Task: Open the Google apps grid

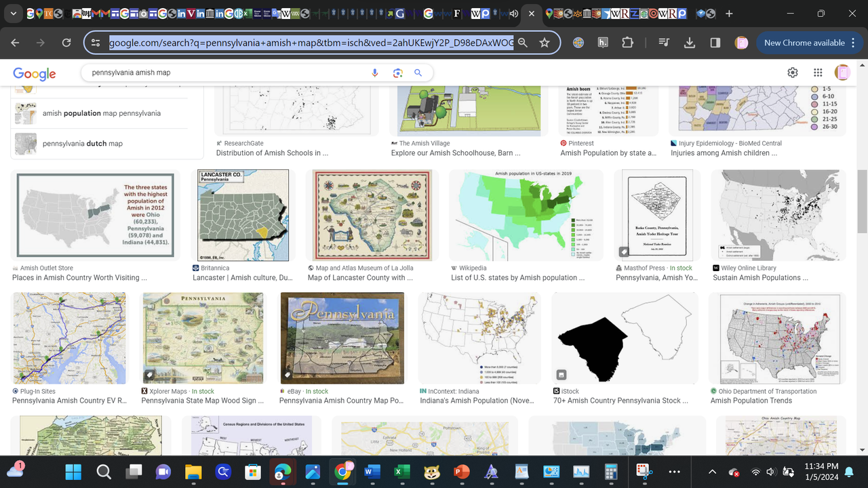Action: 818,73
